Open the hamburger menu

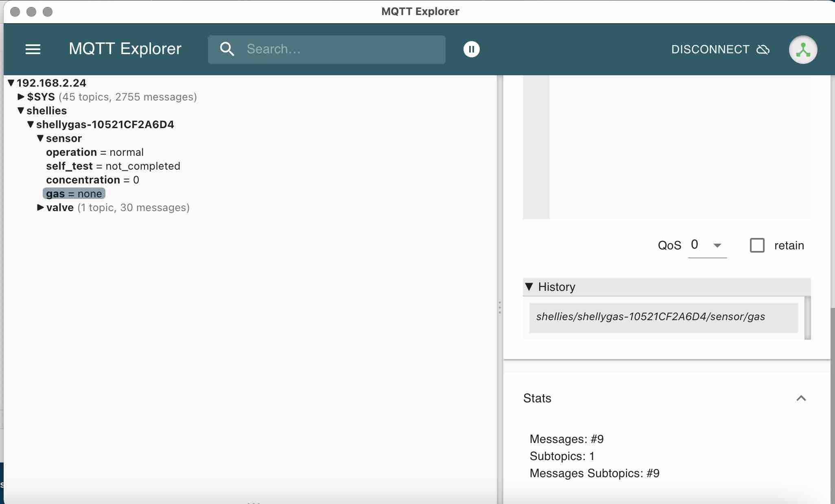tap(33, 49)
